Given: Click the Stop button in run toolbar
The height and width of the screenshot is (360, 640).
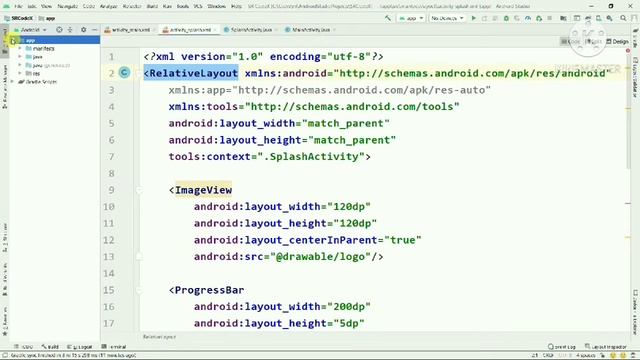Looking at the screenshot, I should pyautogui.click(x=550, y=18).
